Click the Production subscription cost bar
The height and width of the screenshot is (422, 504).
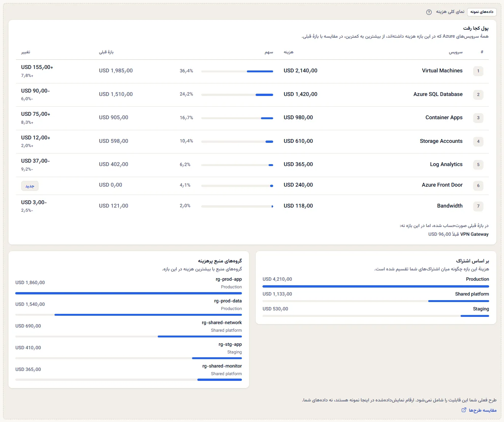tap(376, 286)
